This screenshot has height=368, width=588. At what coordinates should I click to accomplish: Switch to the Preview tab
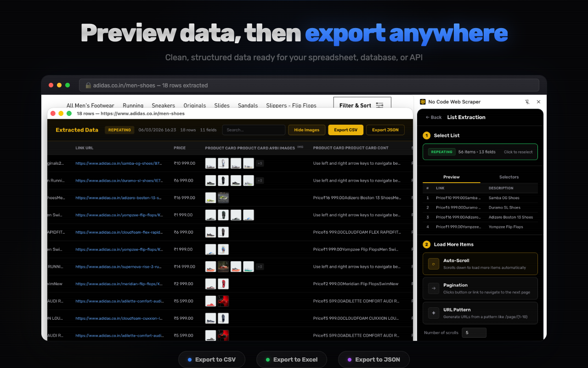pyautogui.click(x=451, y=177)
